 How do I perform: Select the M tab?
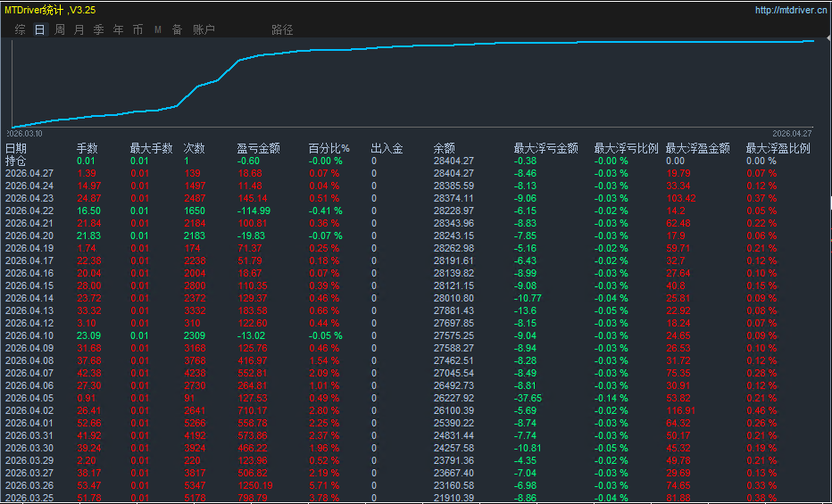tap(158, 29)
